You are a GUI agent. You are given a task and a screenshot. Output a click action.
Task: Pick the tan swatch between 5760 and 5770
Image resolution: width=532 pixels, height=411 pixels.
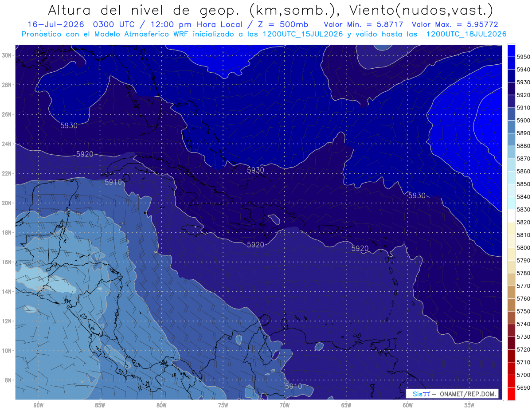point(511,292)
